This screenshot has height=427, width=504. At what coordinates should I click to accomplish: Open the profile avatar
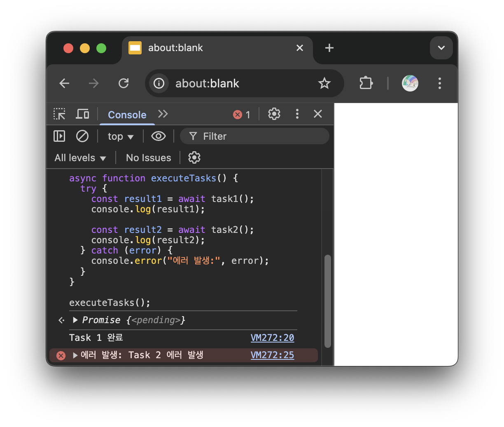click(x=410, y=83)
